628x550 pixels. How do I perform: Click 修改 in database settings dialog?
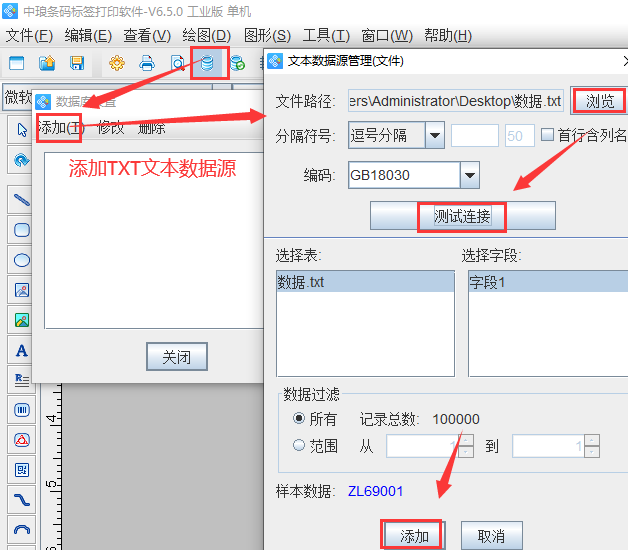pos(111,128)
